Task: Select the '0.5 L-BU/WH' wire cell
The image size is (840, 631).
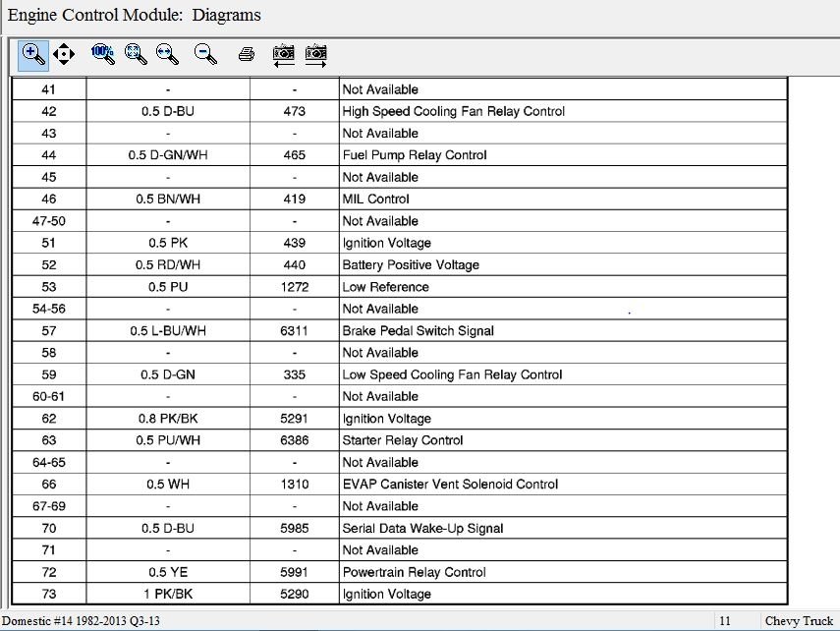Action: 168,331
